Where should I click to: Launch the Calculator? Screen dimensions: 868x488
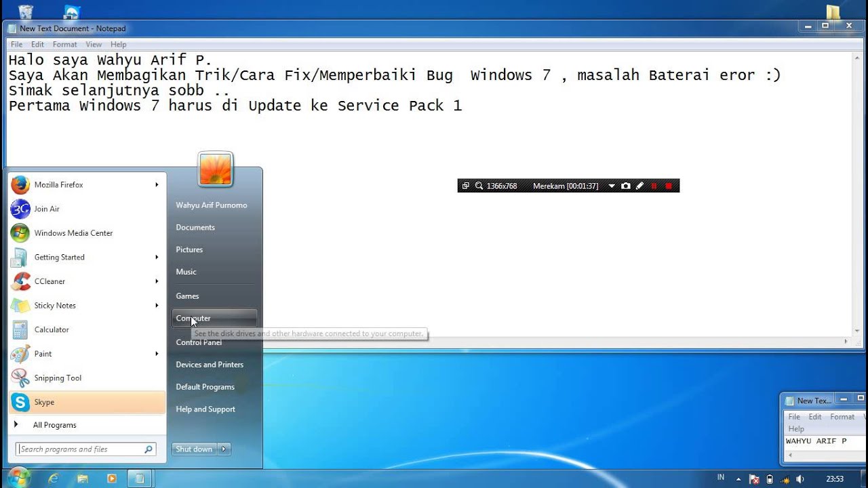(87, 329)
